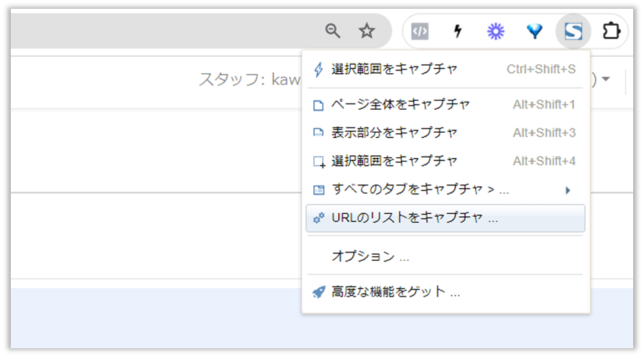
Task: Open the Extensions puzzle piece menu
Action: 611,31
